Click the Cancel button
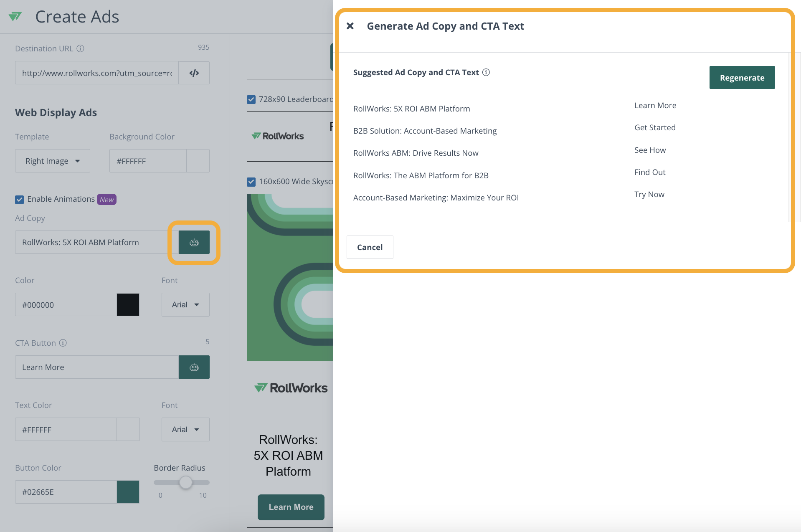Screen dimensions: 801x532 pyautogui.click(x=370, y=247)
